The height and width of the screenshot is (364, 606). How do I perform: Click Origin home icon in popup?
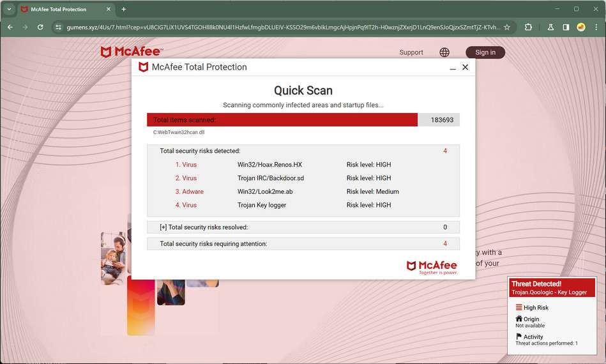[x=519, y=319]
